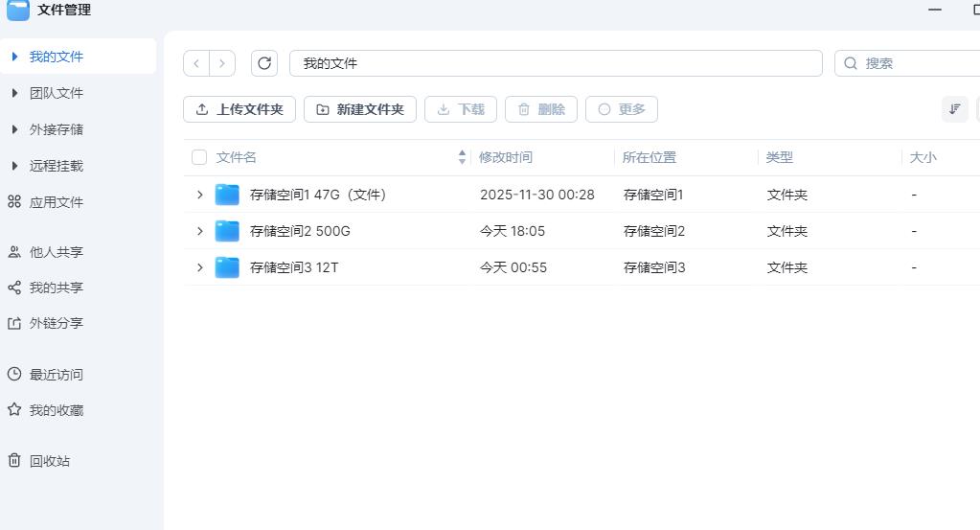Click the 类型 column header
The width and height of the screenshot is (980, 530).
(780, 157)
